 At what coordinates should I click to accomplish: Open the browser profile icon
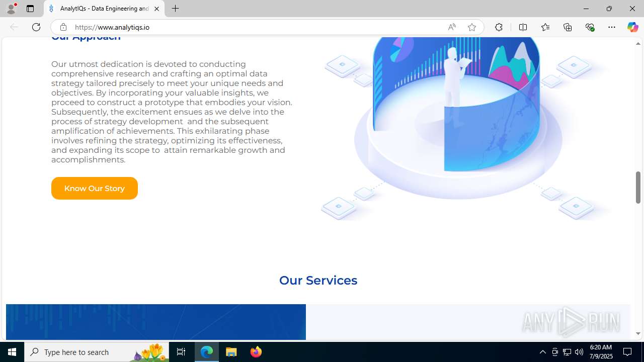click(11, 9)
